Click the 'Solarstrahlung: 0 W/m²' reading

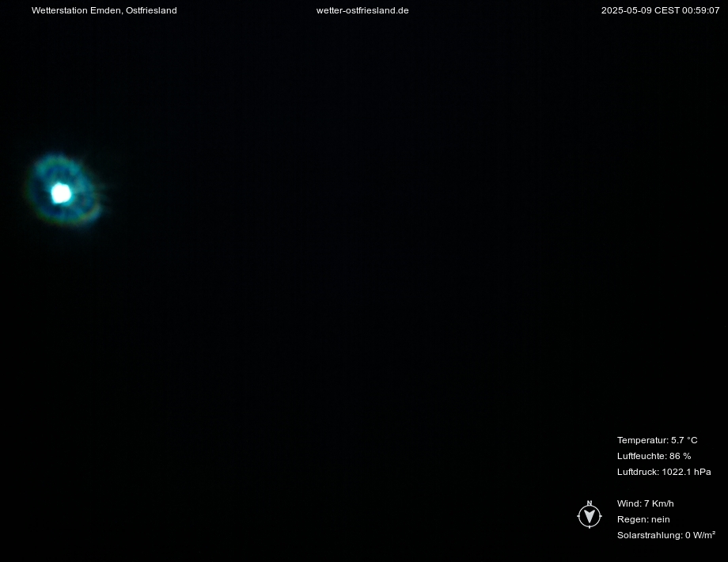point(665,535)
